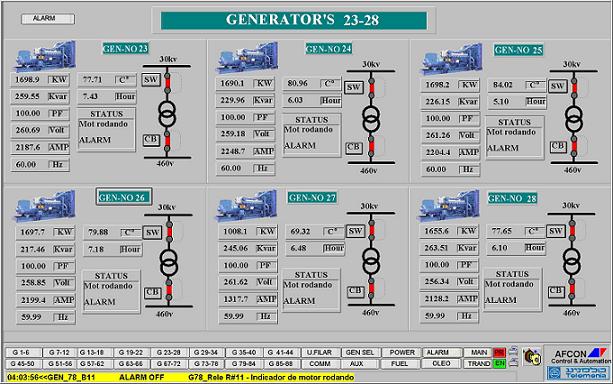This screenshot has height=384, width=613.
Task: Toggle the SW switch of generator 27
Action: (355, 231)
